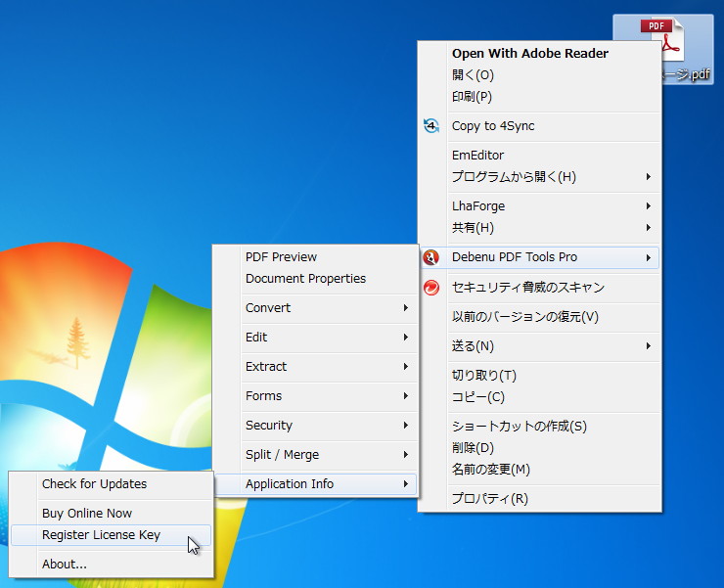
Task: Select 以前のバージョンの復元(V)
Action: (x=539, y=317)
